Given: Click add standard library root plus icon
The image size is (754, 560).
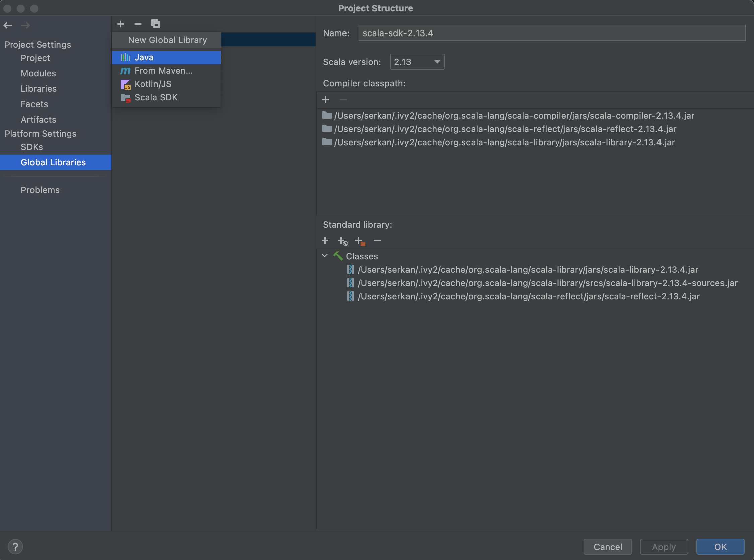Looking at the screenshot, I should 325,241.
